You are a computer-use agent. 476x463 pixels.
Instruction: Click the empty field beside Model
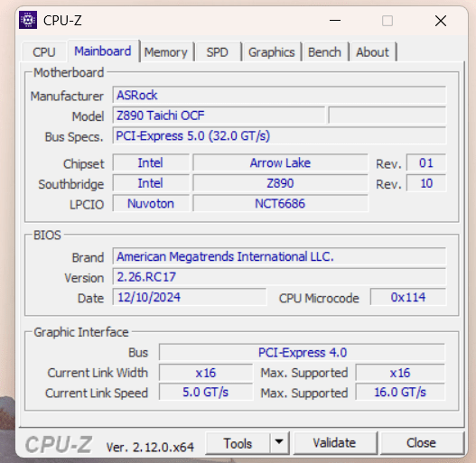coord(387,116)
